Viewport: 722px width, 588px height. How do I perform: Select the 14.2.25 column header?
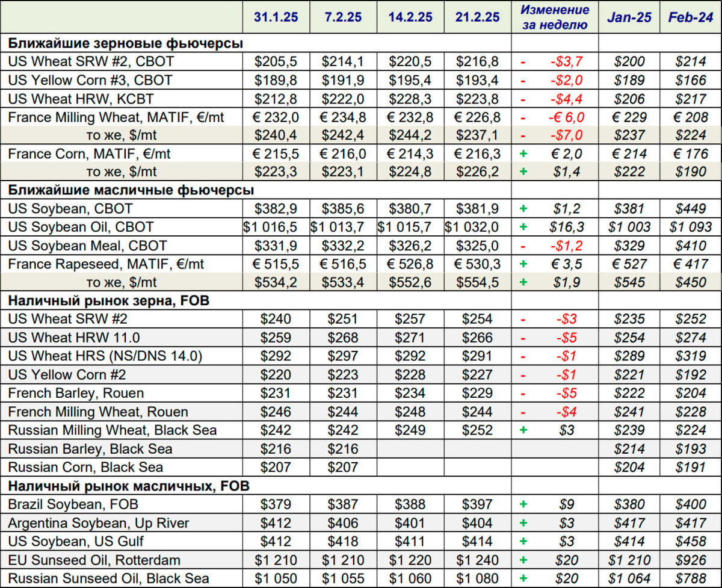point(410,17)
